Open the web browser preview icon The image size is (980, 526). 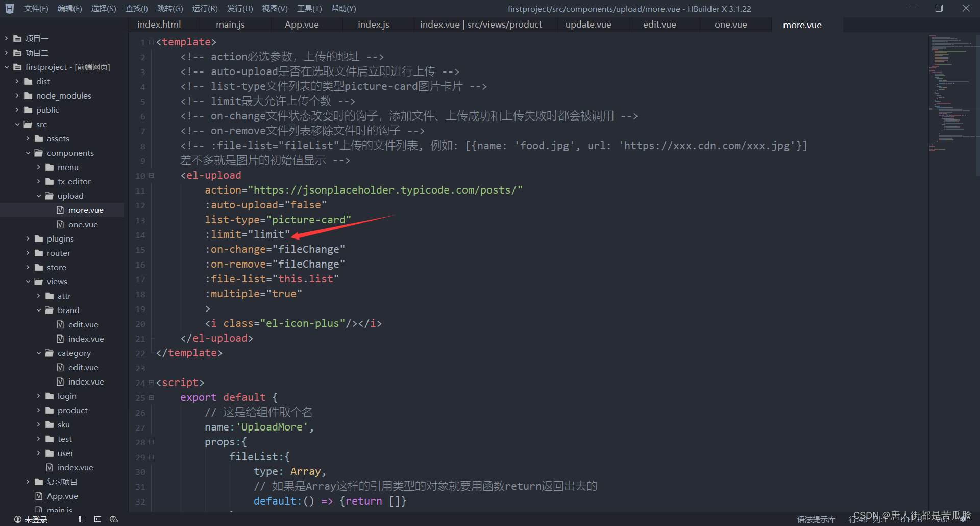[x=114, y=519]
